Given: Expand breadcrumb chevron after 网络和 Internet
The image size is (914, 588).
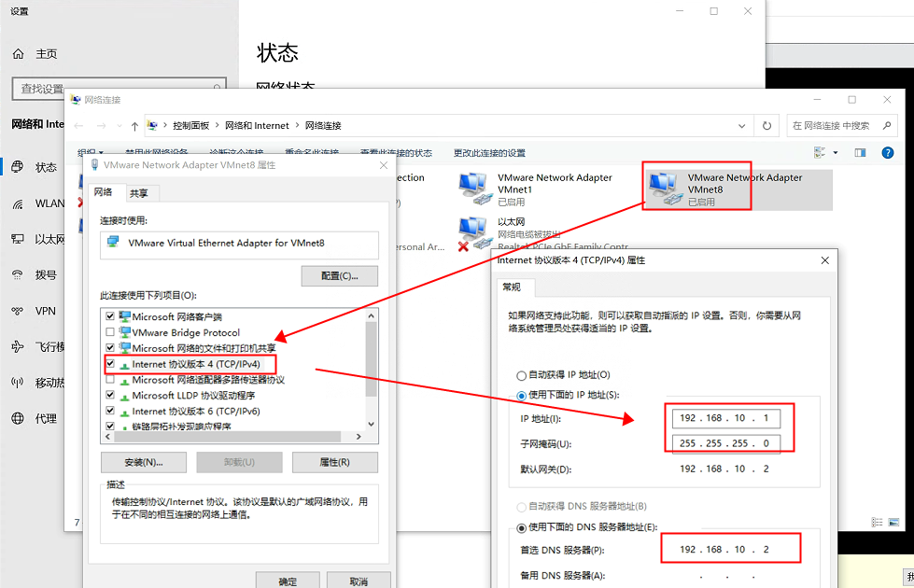Looking at the screenshot, I should (297, 125).
